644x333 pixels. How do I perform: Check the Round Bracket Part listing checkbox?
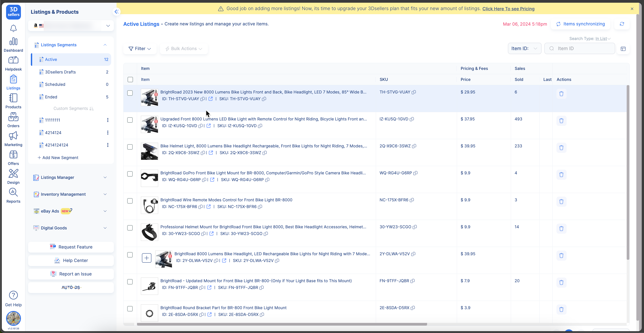coord(130,309)
